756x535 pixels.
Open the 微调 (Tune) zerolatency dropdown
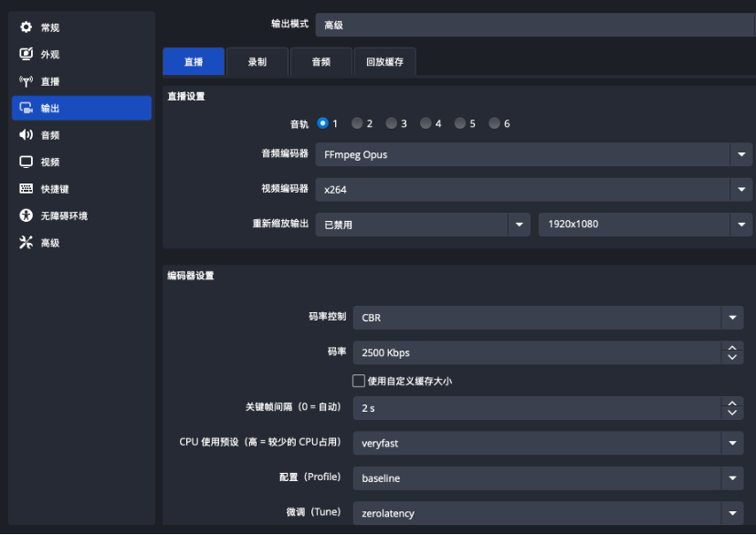[x=548, y=513]
